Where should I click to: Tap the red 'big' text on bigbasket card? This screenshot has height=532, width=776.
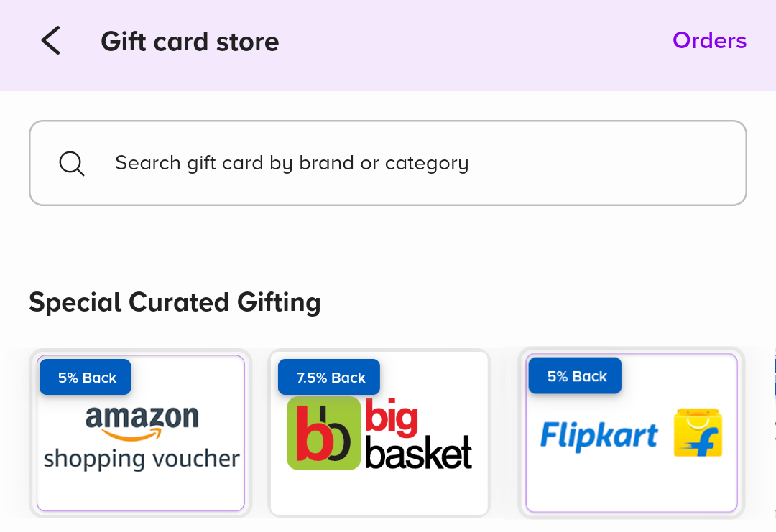391,419
